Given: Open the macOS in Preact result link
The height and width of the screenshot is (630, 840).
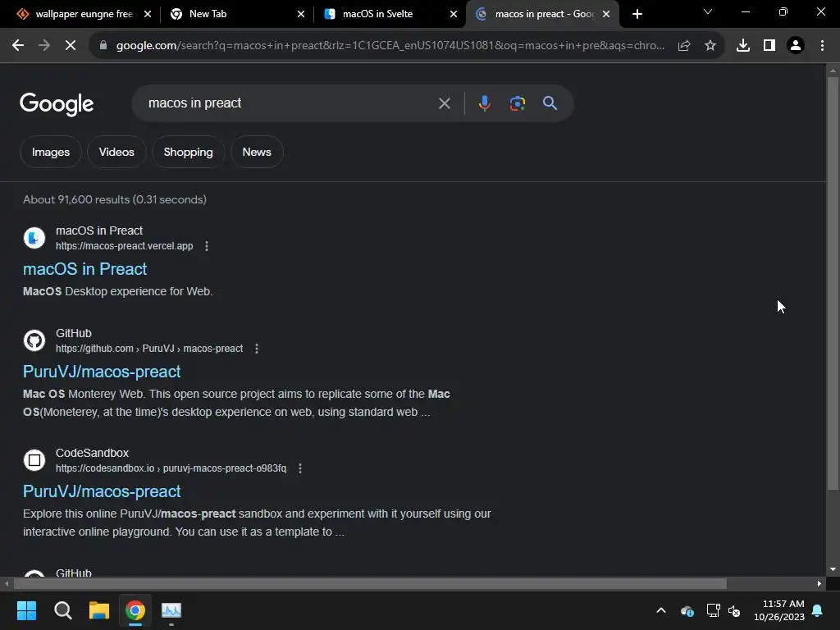Looking at the screenshot, I should point(84,269).
